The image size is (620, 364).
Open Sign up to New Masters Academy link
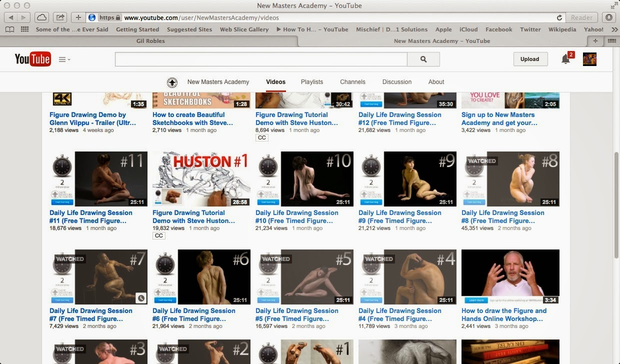pyautogui.click(x=499, y=118)
